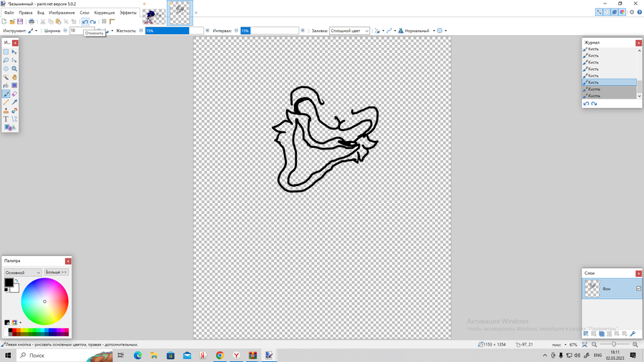Viewport: 644px width, 362px height.
Task: Click Add New Layer button in layers panel
Action: point(585,334)
